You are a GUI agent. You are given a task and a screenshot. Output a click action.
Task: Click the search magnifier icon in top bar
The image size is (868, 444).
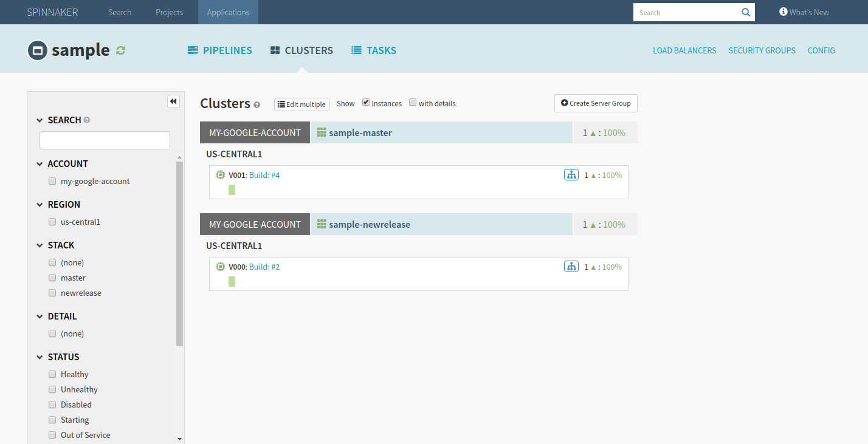pos(746,12)
